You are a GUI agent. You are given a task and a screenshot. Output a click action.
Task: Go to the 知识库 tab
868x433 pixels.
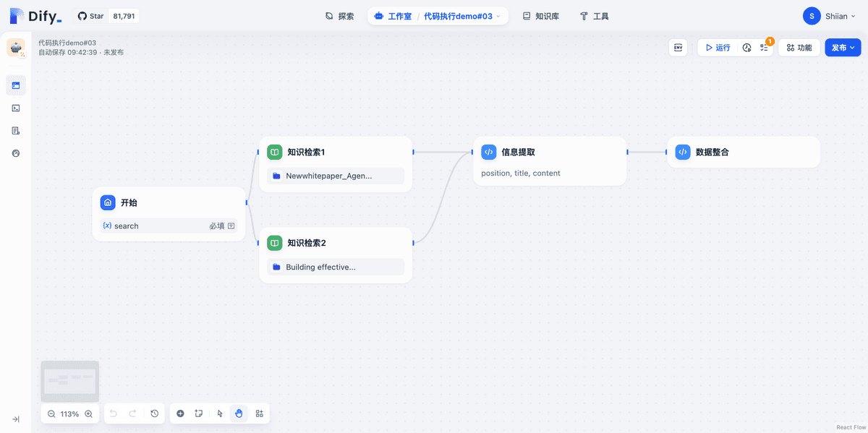coord(540,16)
